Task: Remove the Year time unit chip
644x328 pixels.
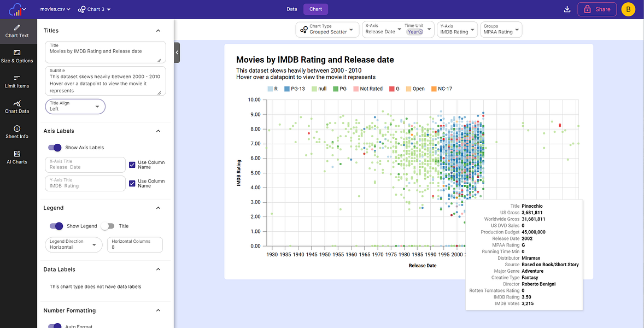Action: click(420, 32)
